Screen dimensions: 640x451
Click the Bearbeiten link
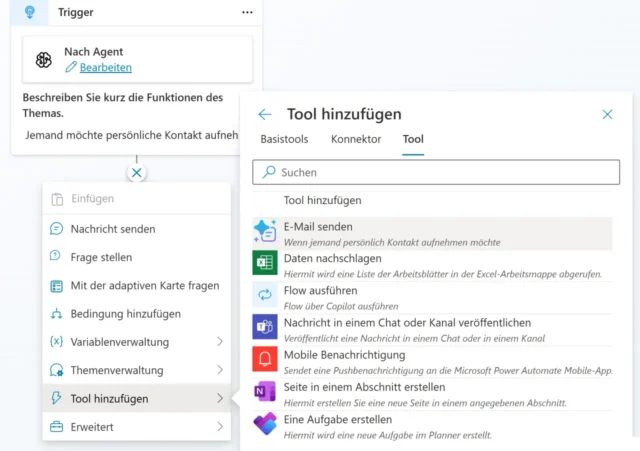coord(105,67)
